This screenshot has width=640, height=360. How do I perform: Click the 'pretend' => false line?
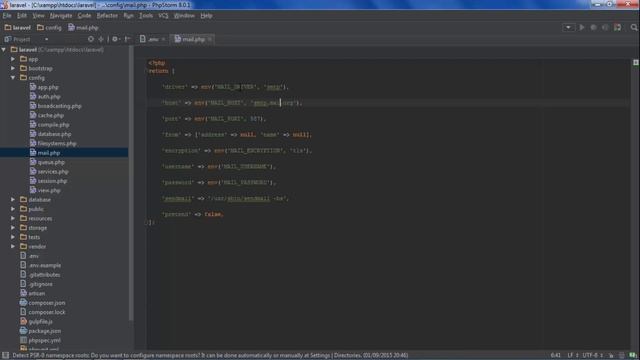click(193, 214)
